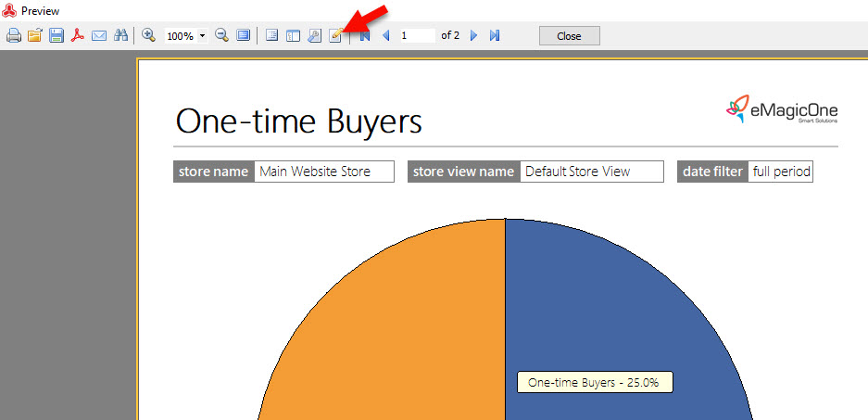Click the One-time Buyers report title

[x=299, y=121]
